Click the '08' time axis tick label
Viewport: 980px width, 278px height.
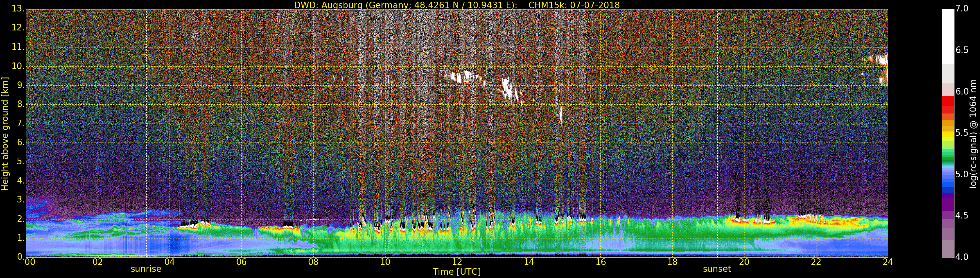point(313,262)
